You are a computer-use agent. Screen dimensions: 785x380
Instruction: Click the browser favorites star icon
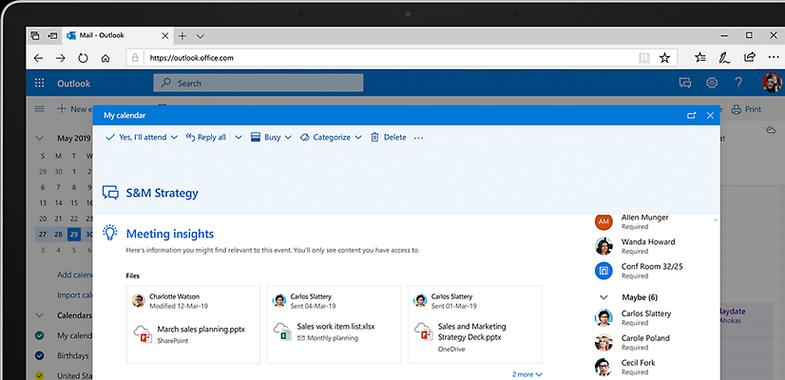pos(664,58)
